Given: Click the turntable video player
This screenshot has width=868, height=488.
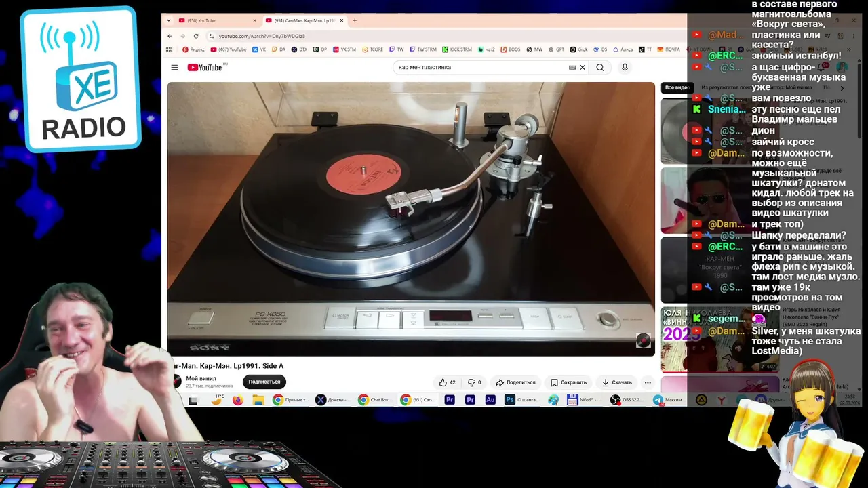Looking at the screenshot, I should pos(411,219).
